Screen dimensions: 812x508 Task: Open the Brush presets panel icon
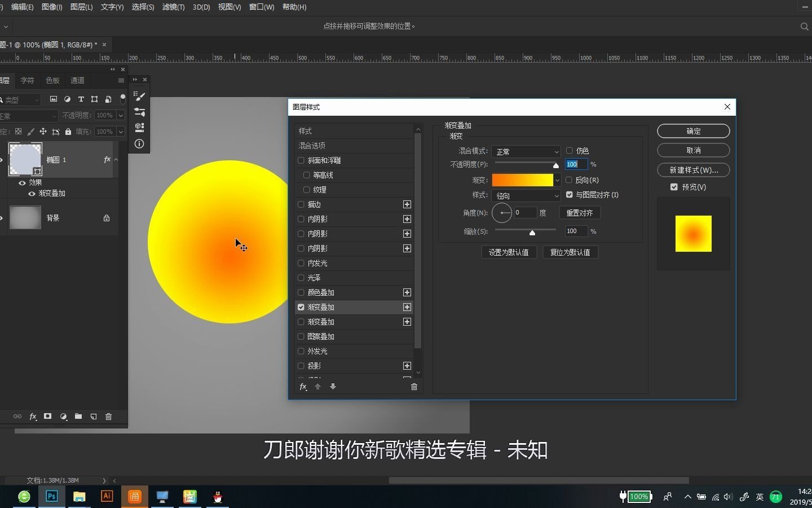(139, 112)
